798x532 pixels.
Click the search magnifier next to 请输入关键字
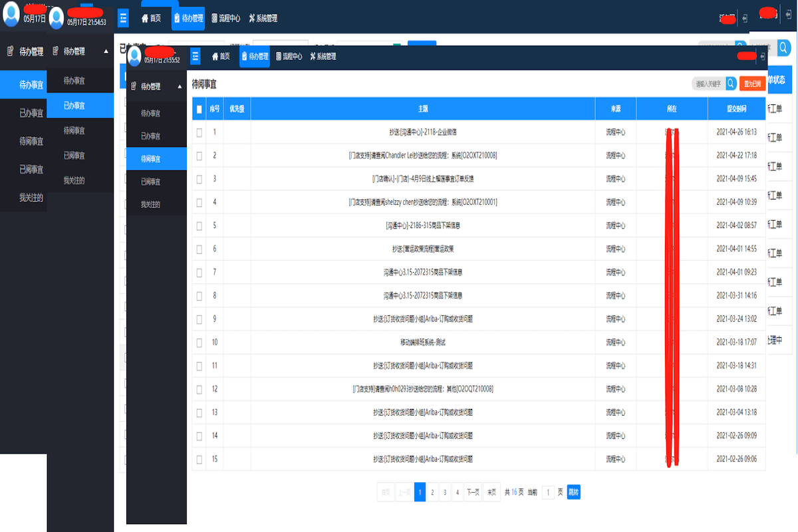[731, 84]
